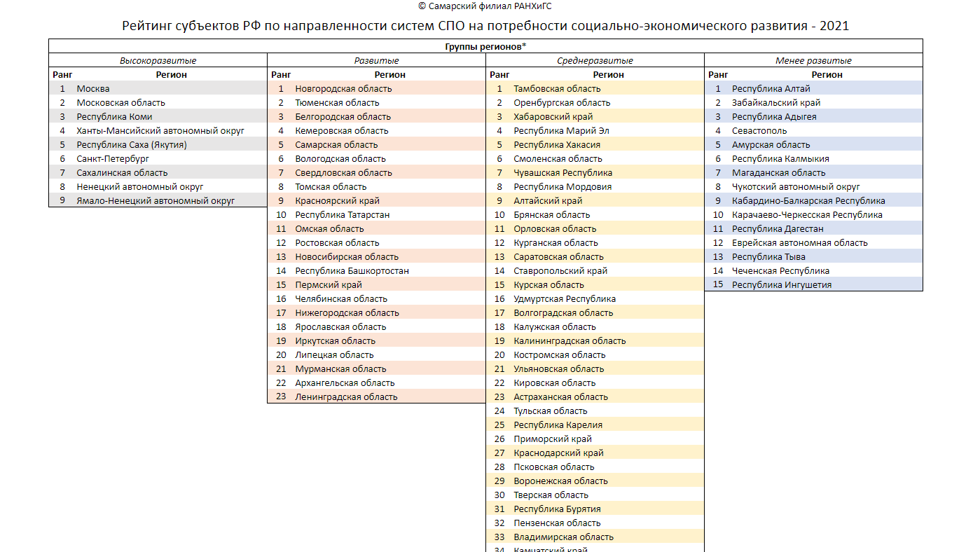This screenshot has width=980, height=552.
Task: Click 'Республика Калмыкия' entry
Action: (780, 159)
